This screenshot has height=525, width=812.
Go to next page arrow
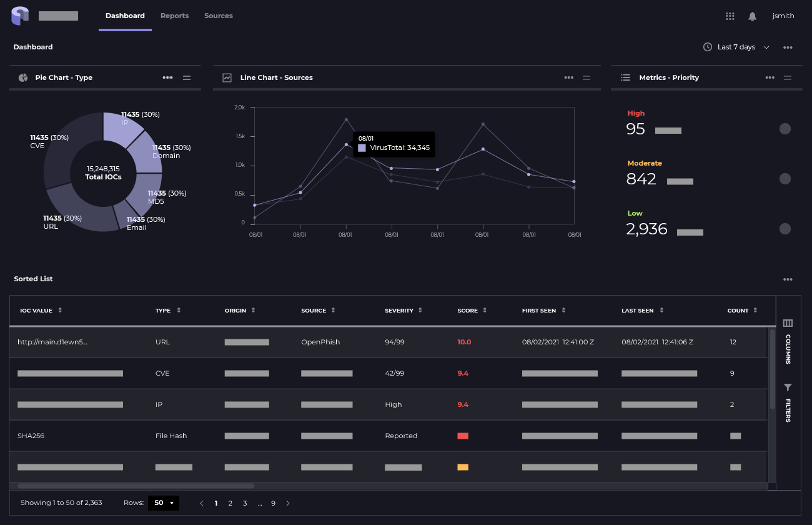pos(288,503)
